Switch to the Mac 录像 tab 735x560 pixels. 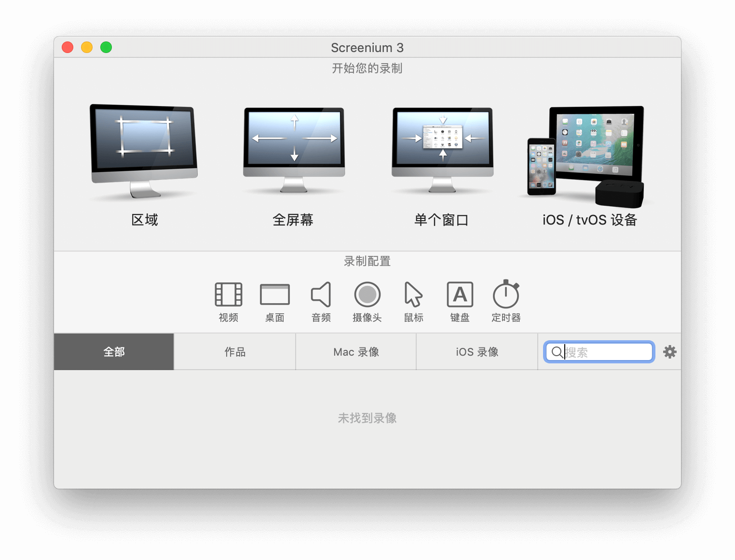point(356,352)
